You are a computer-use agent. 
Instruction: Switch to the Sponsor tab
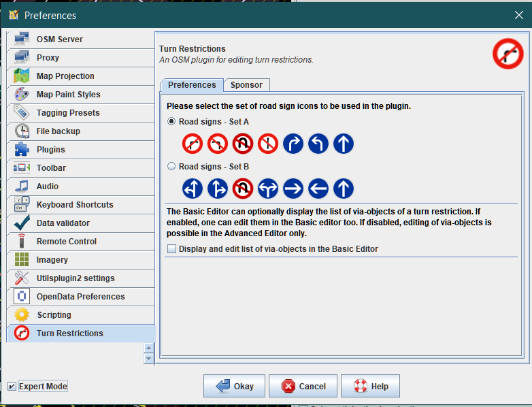246,85
